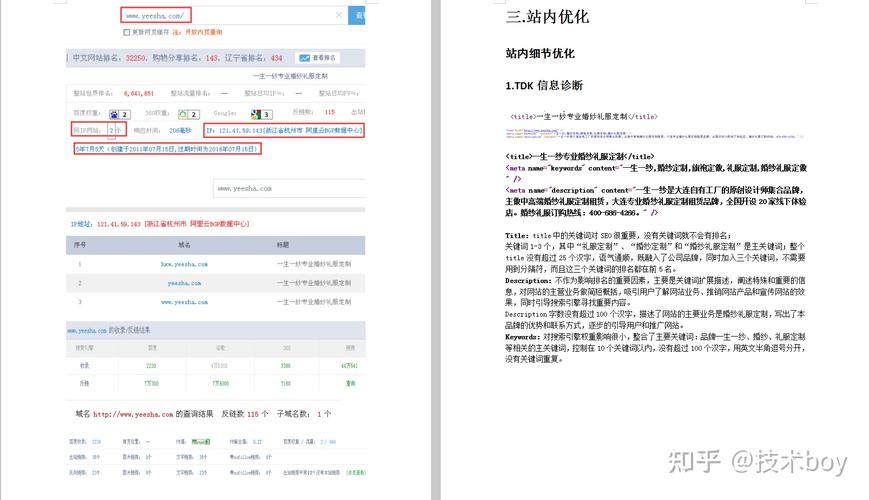
Task: Select the red IP地址 121.41.59.143 line
Action: 160,224
